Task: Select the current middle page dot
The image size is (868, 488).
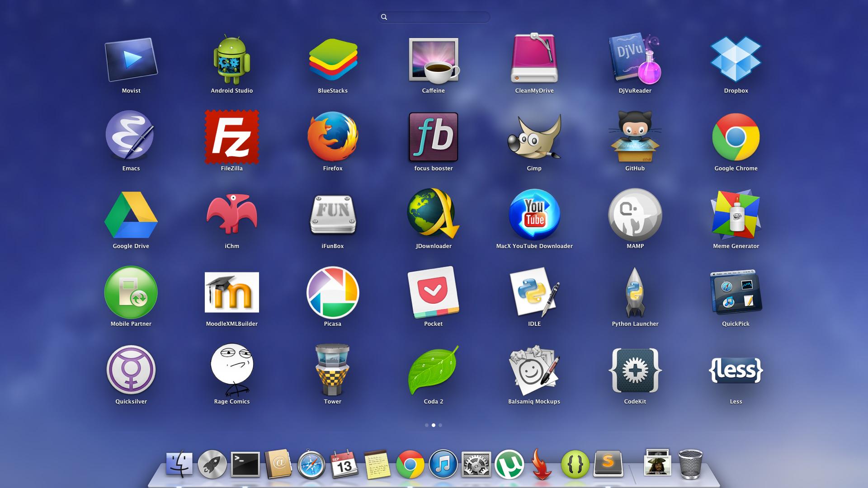Action: tap(434, 425)
